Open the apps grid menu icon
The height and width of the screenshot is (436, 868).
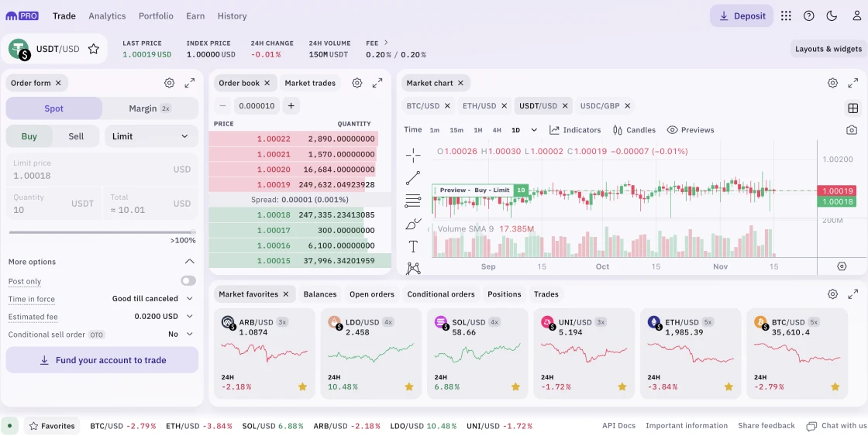pos(786,16)
